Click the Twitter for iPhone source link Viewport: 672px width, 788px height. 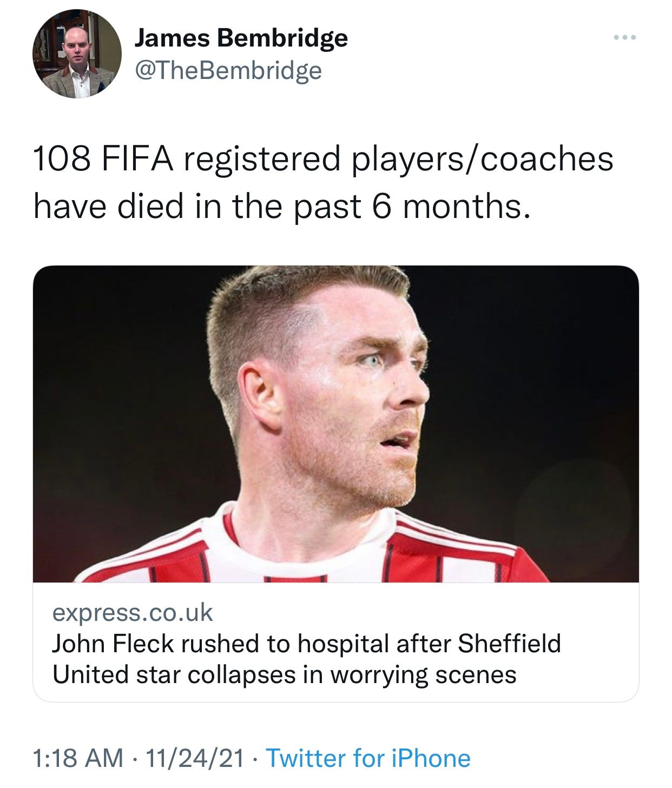click(x=368, y=758)
